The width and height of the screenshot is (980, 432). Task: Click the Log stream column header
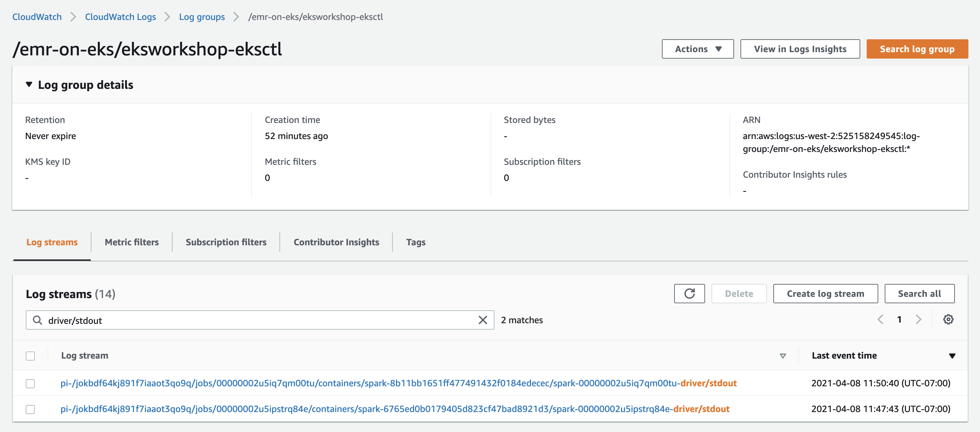pyautogui.click(x=84, y=356)
